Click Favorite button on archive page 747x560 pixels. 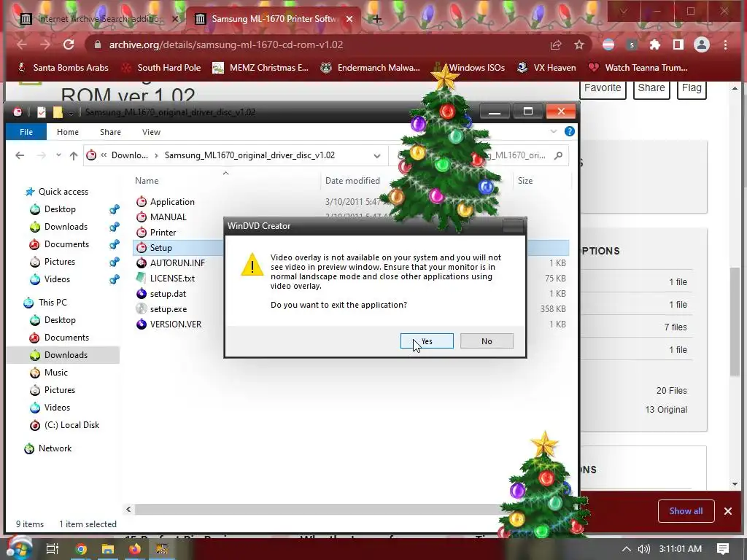[x=603, y=88]
